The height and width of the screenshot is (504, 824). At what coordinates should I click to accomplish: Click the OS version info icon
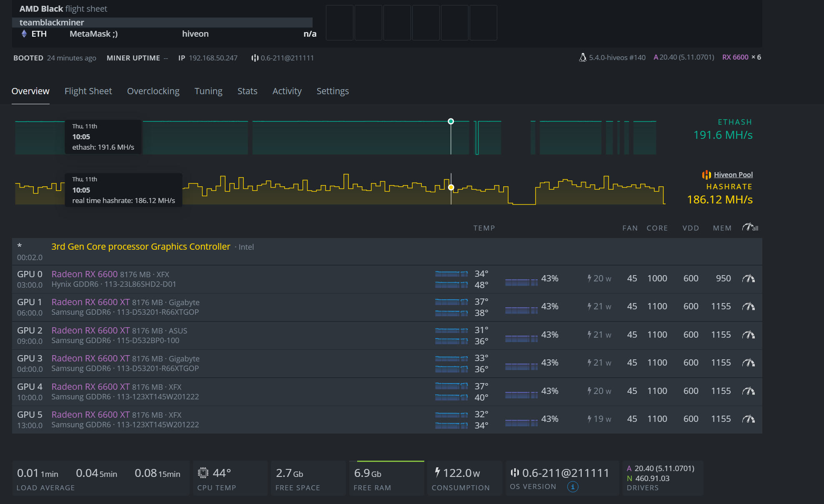point(573,486)
